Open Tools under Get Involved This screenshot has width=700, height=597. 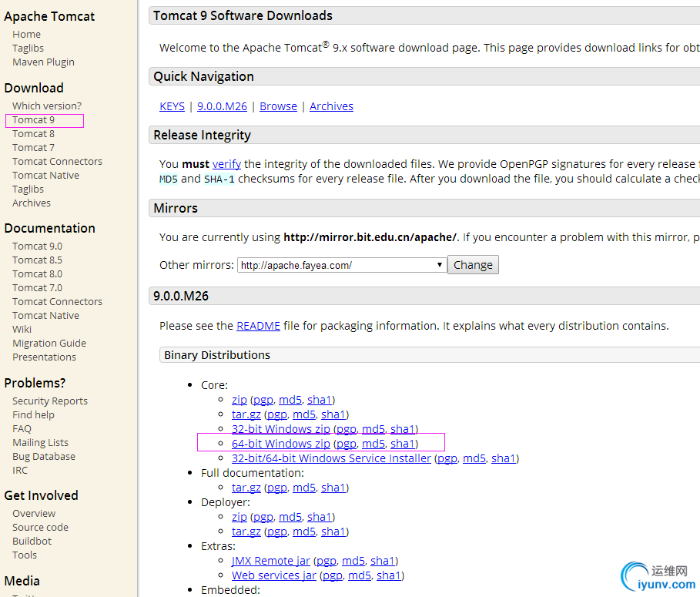tap(25, 555)
